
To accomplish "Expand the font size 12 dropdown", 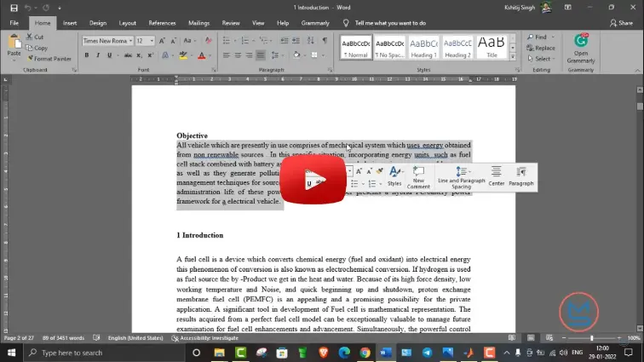I will [x=152, y=40].
